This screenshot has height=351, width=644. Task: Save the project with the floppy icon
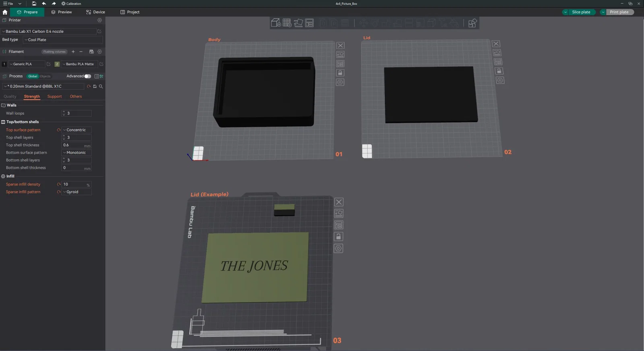(x=34, y=4)
